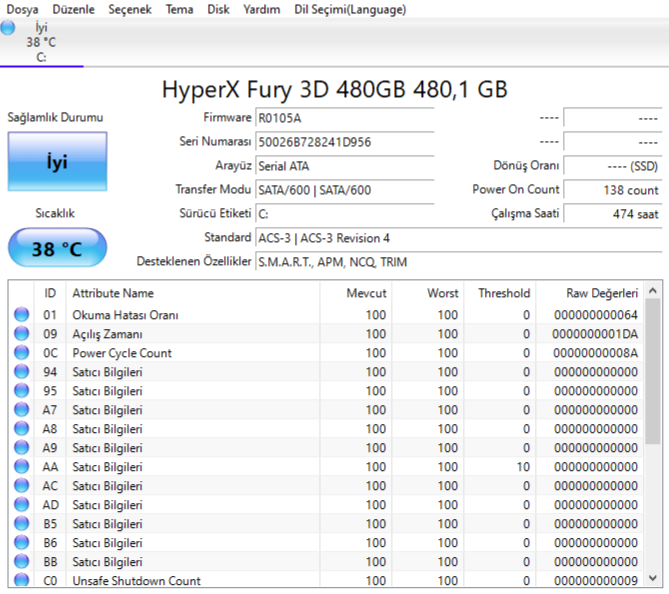
Task: Click status orb of attribute BB row
Action: 21,562
